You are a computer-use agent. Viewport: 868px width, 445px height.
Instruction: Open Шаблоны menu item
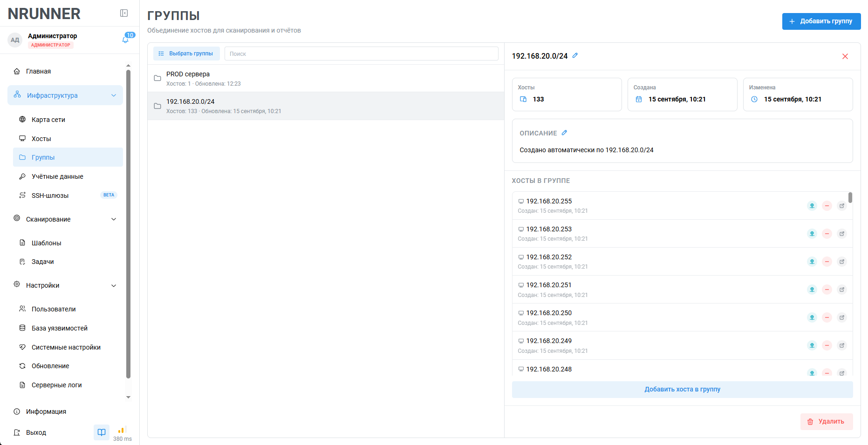(x=68, y=243)
